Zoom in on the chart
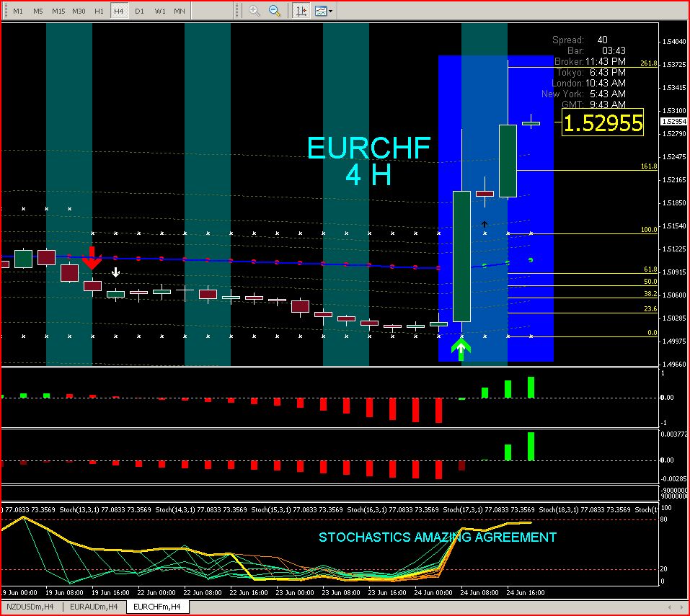This screenshot has width=690, height=616. (254, 11)
